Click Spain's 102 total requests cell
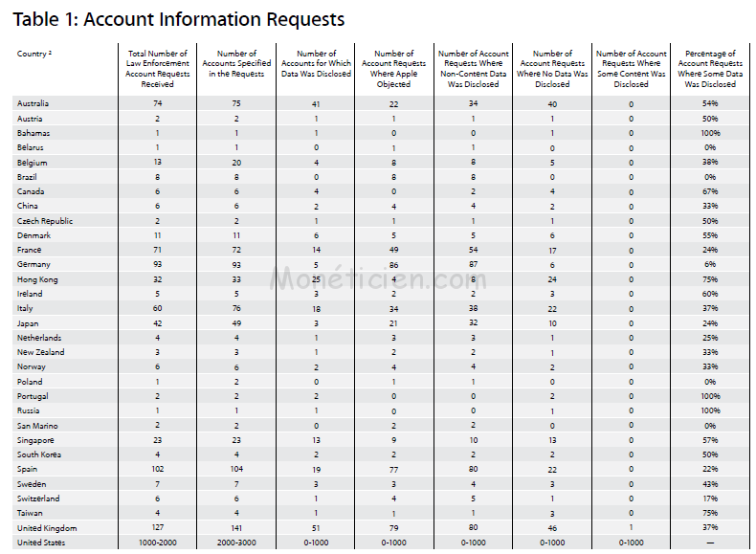756x554 pixels. point(157,470)
